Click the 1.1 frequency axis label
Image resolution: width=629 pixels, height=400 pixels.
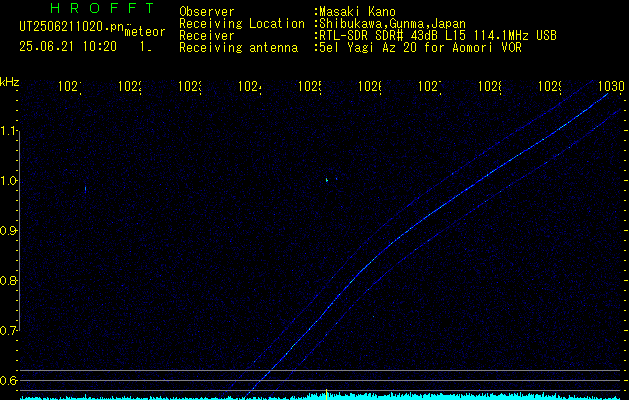(x=8, y=131)
